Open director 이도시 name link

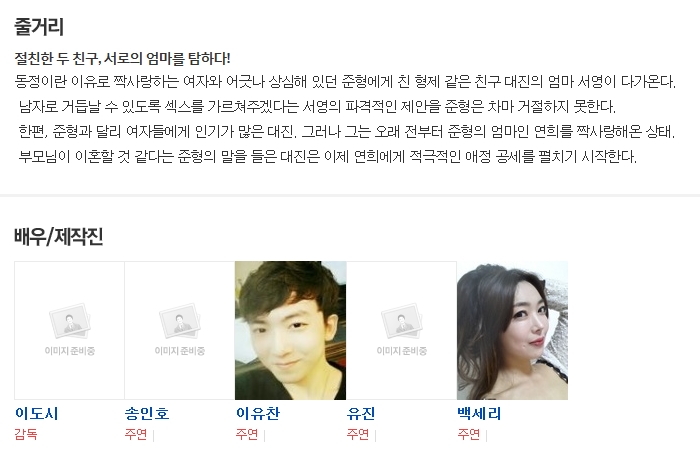(x=37, y=413)
